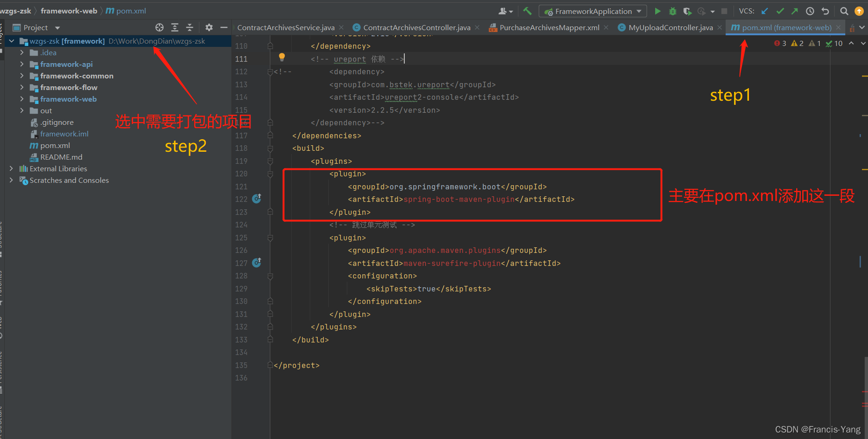Viewport: 868px width, 439px height.
Task: Expand the out folder
Action: tap(22, 110)
